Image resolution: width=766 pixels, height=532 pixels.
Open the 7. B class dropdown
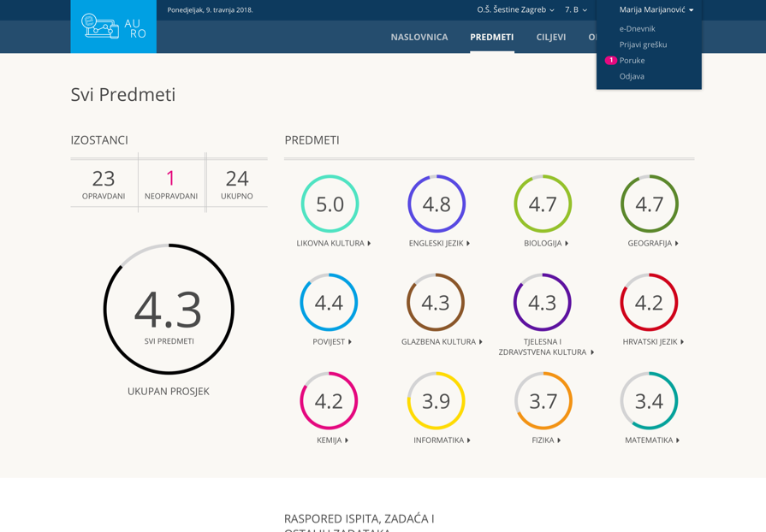(575, 9)
